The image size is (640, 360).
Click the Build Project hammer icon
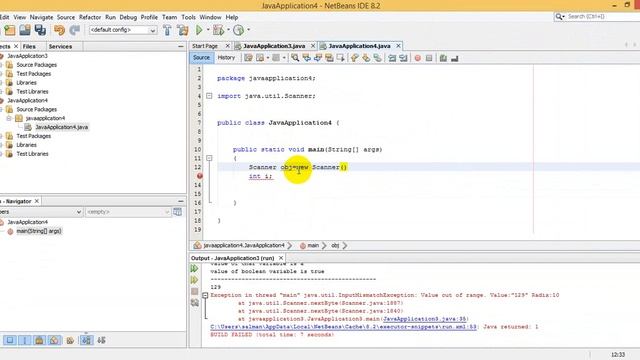click(167, 30)
